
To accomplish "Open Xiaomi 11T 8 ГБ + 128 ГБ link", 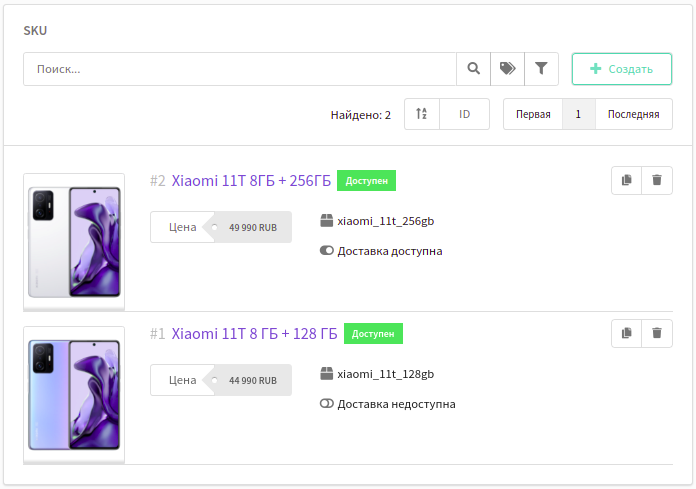I will (254, 334).
